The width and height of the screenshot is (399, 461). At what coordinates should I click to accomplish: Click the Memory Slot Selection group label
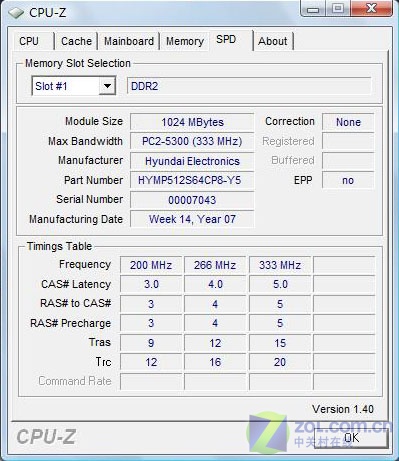(x=78, y=63)
